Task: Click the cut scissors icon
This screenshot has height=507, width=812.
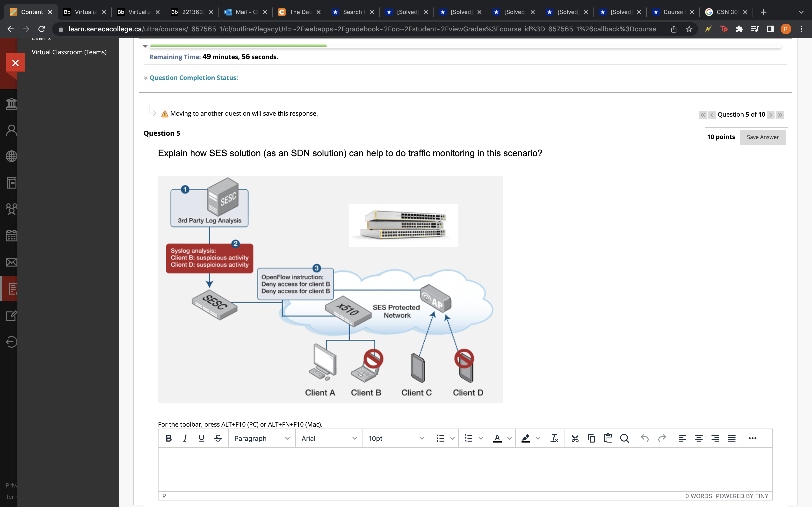Action: pyautogui.click(x=575, y=438)
